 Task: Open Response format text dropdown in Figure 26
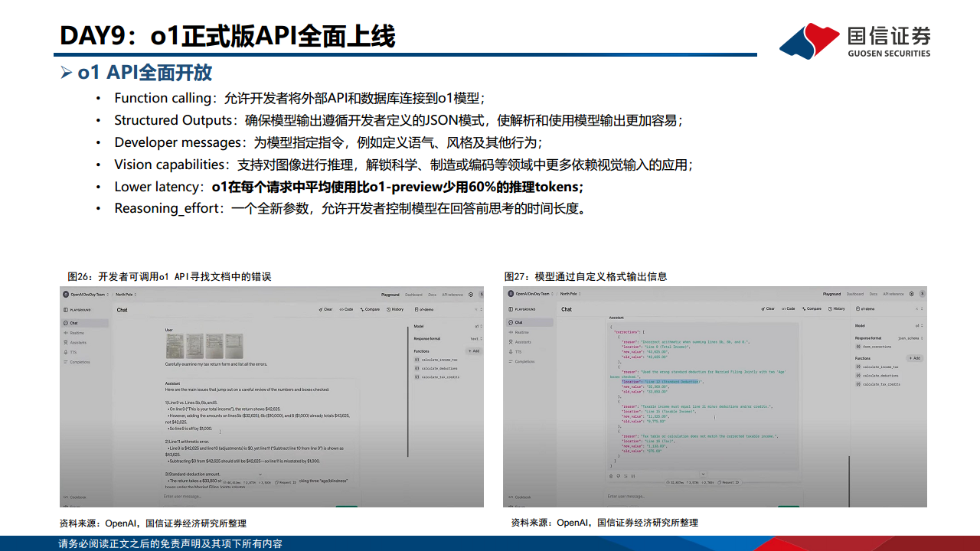tap(476, 338)
